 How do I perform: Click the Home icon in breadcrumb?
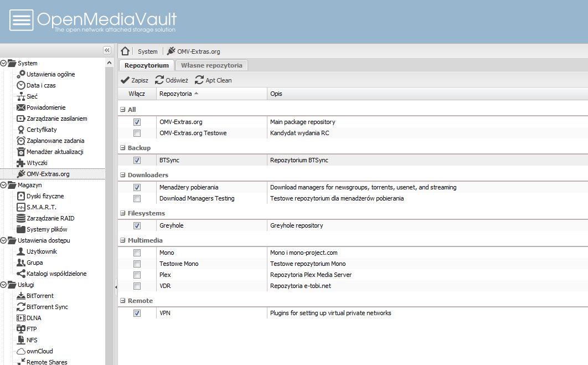tap(125, 51)
